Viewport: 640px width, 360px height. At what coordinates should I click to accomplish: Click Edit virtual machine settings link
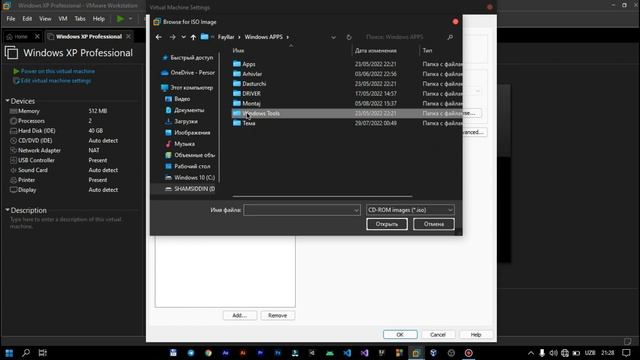coord(56,81)
